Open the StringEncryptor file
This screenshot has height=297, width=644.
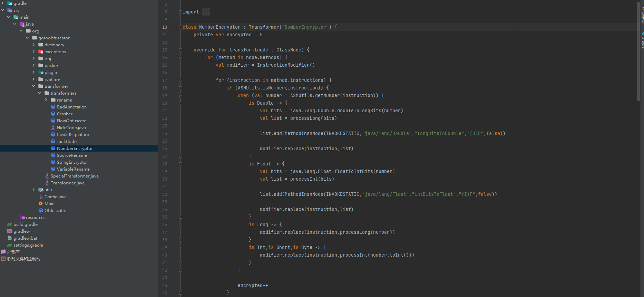[72, 162]
